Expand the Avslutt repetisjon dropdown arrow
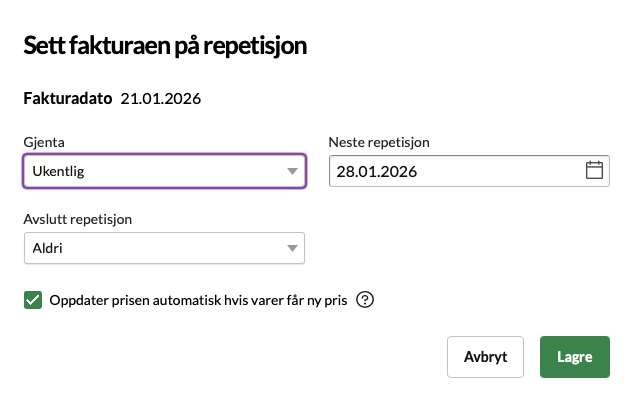The image size is (640, 405). [x=292, y=248]
